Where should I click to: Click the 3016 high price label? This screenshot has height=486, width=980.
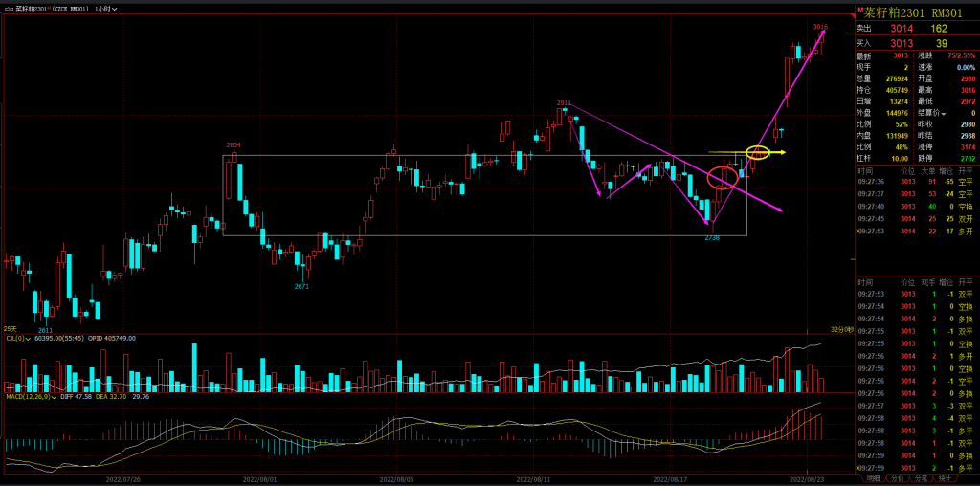(x=820, y=27)
